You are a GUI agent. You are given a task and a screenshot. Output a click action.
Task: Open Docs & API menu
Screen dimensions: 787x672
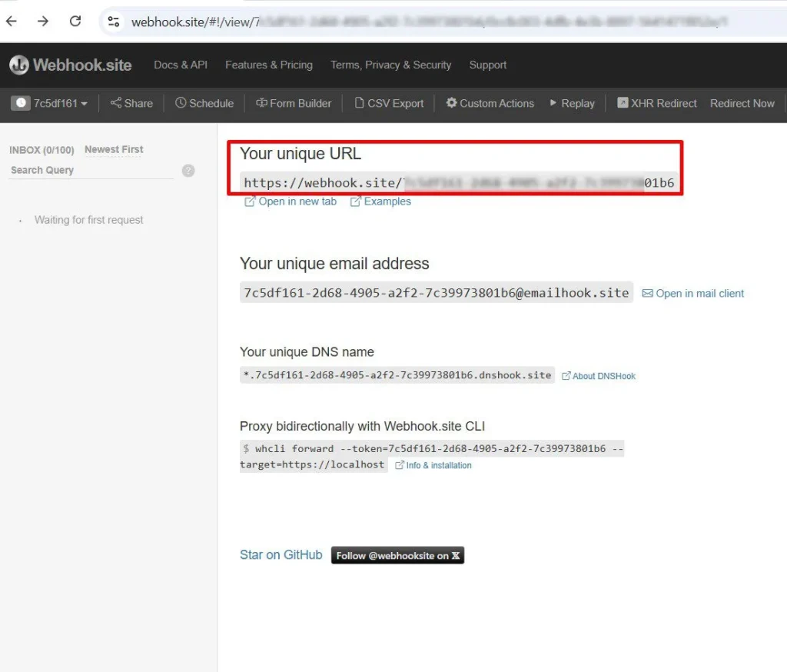[x=181, y=65]
